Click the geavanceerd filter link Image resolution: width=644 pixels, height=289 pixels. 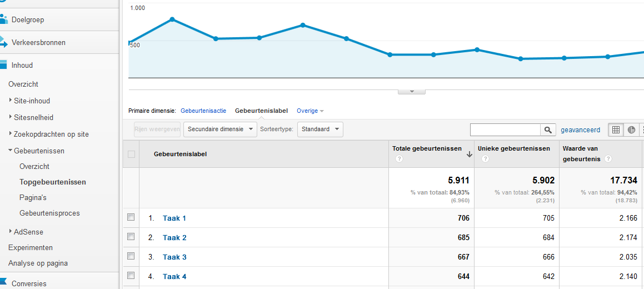580,129
